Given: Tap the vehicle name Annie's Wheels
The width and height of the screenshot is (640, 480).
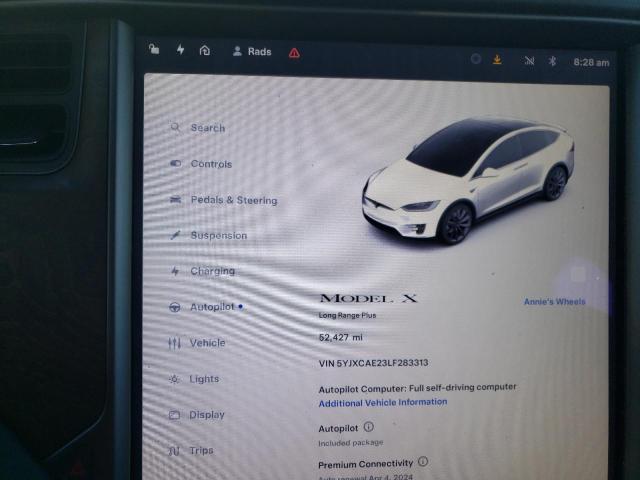Looking at the screenshot, I should coord(554,302).
